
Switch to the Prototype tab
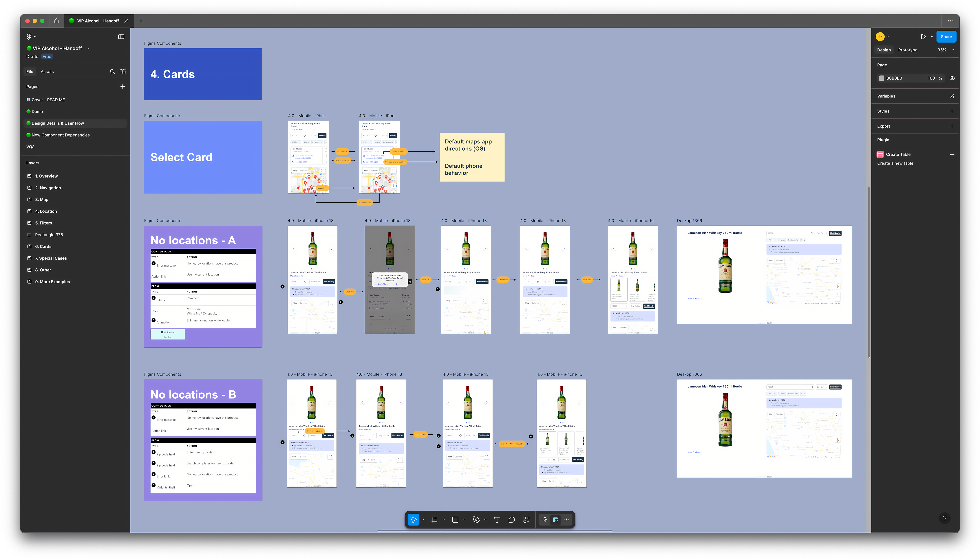907,50
